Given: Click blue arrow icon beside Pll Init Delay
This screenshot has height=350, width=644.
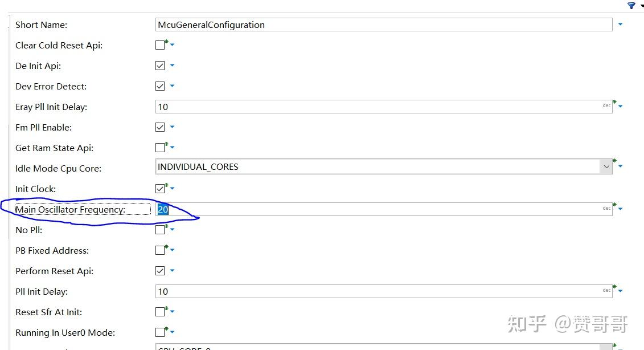Looking at the screenshot, I should [620, 291].
